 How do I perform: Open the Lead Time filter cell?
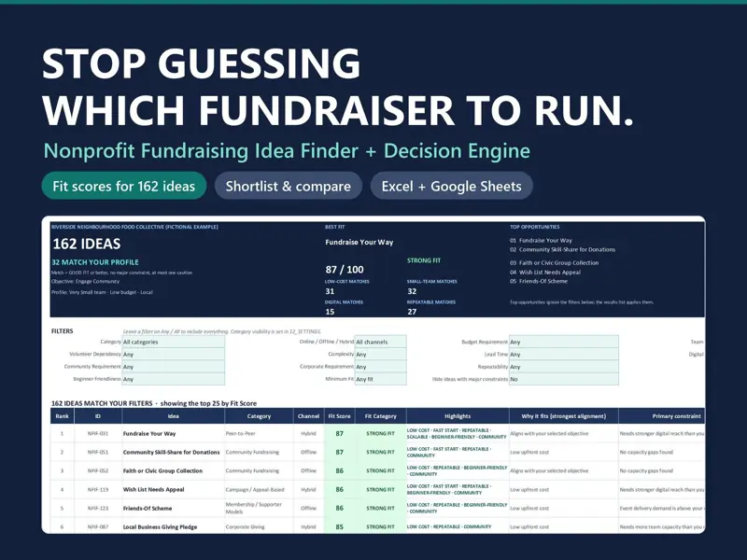(x=564, y=355)
